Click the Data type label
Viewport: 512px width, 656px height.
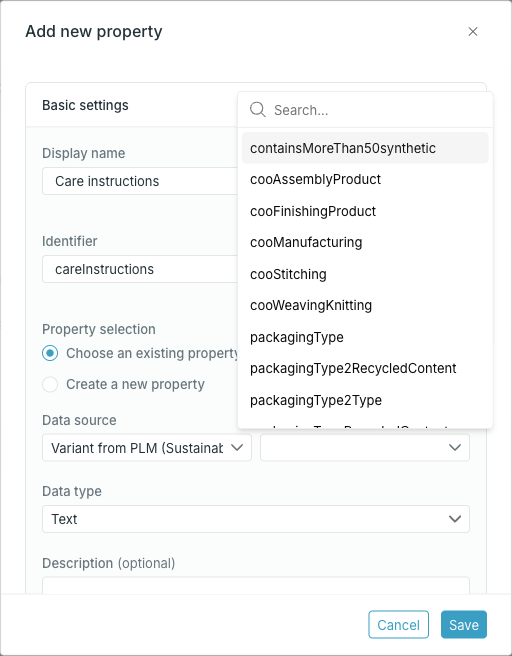72,491
